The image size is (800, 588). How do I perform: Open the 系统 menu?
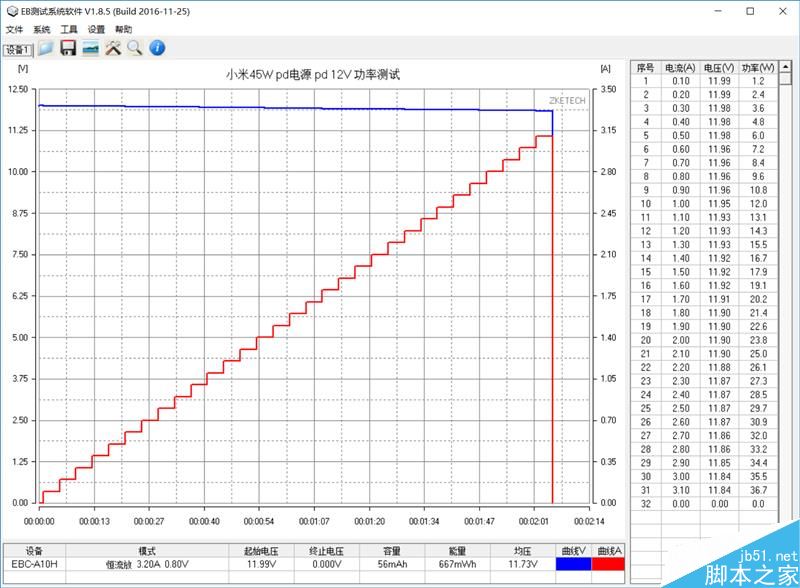42,30
